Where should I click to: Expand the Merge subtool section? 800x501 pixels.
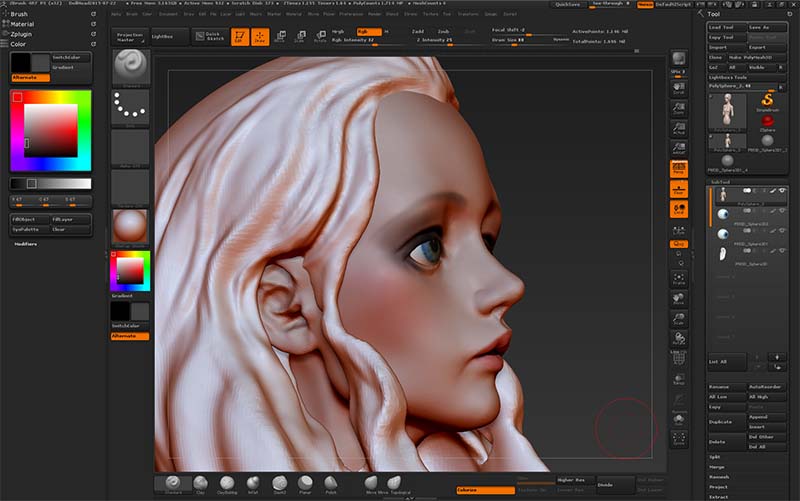tap(717, 467)
